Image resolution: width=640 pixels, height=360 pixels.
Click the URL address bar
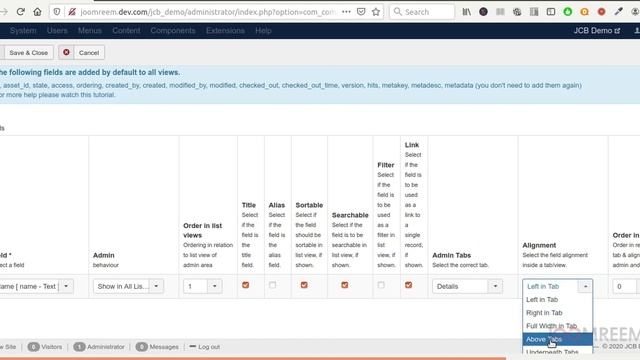208,12
